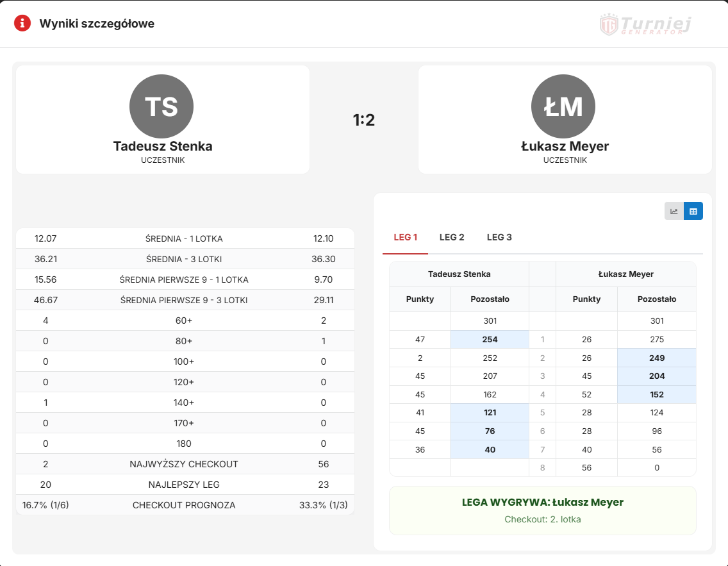Screen dimensions: 728x566
Task: Click the 80+ row label
Action: 184,341
